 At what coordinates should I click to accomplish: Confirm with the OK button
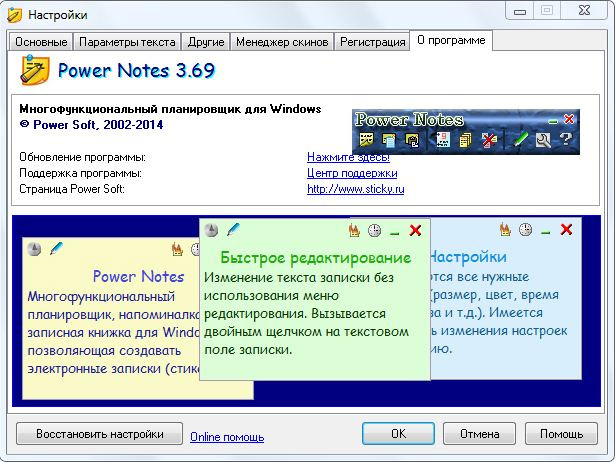[x=398, y=434]
